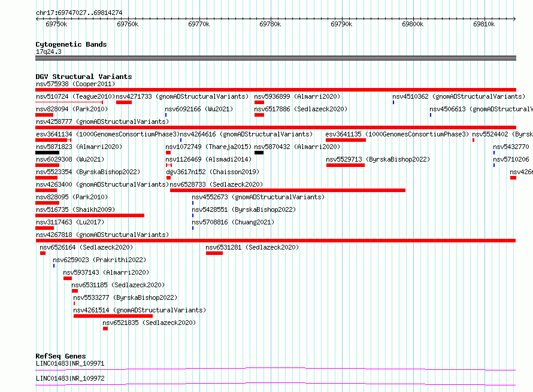Click the red block under nsv6521835
533x392 pixels.
tap(105, 329)
